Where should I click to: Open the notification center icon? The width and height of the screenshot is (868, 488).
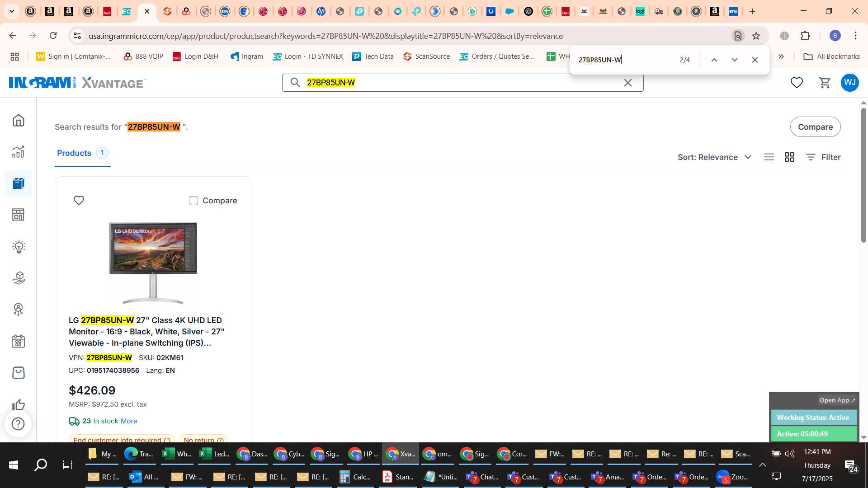pos(851,466)
